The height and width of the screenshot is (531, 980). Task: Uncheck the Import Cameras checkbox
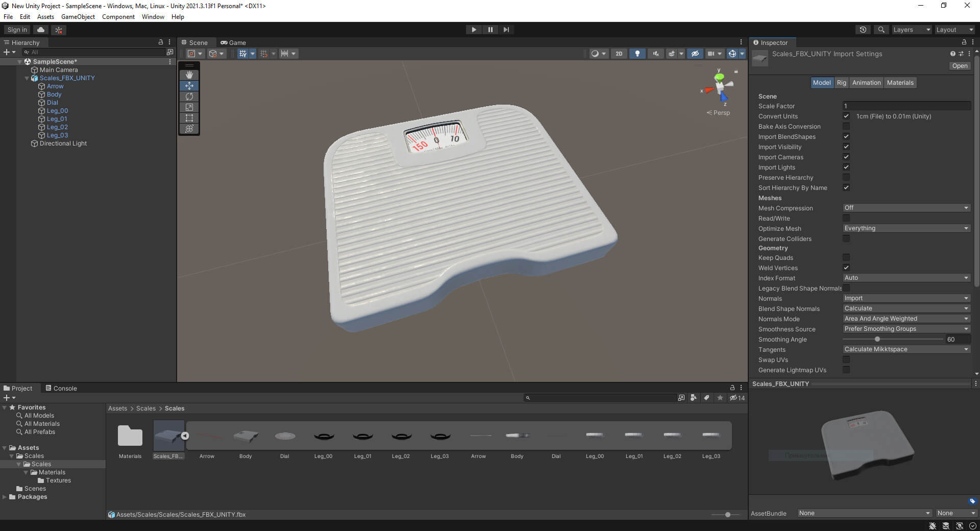point(846,157)
